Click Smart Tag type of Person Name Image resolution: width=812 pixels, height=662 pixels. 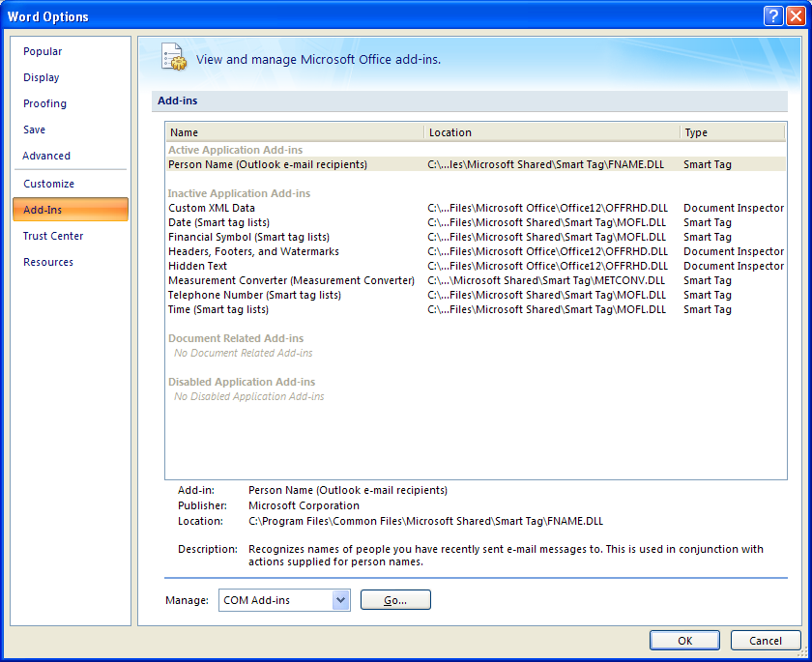(x=708, y=164)
